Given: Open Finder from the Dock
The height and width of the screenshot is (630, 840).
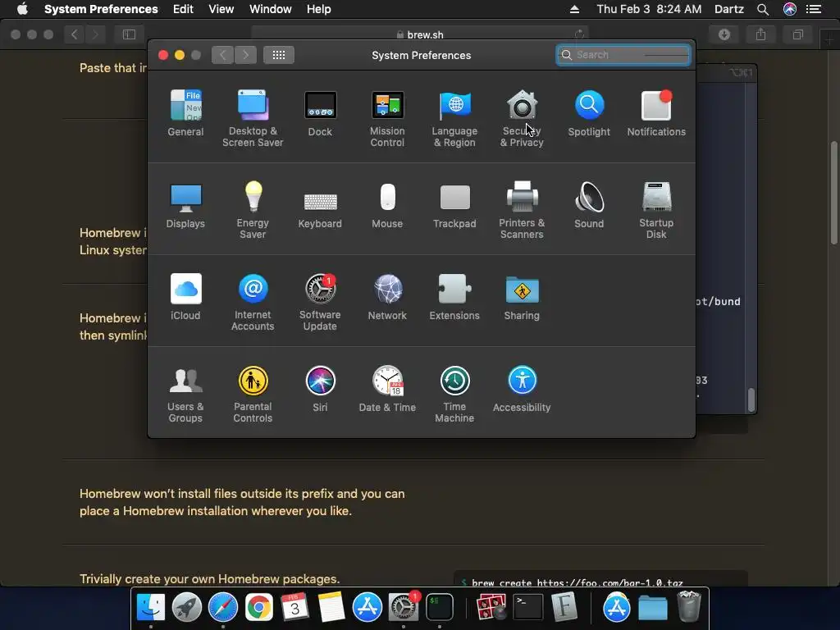Looking at the screenshot, I should pos(151,607).
